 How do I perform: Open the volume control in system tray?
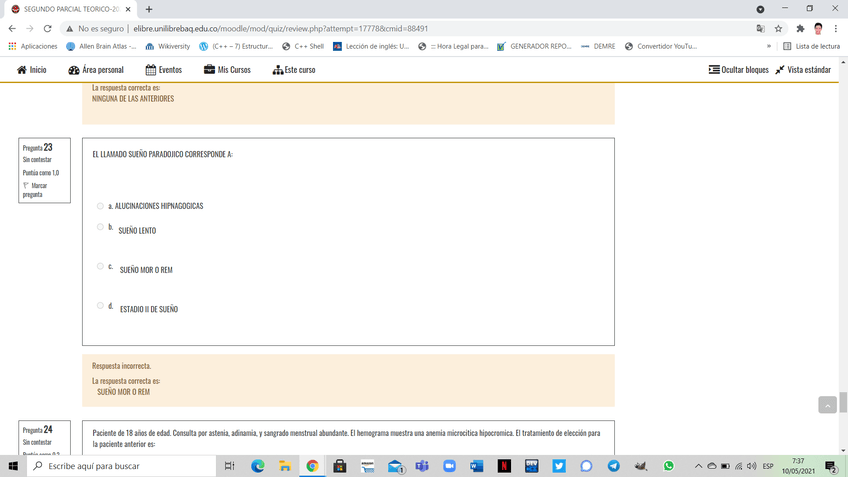tap(752, 466)
